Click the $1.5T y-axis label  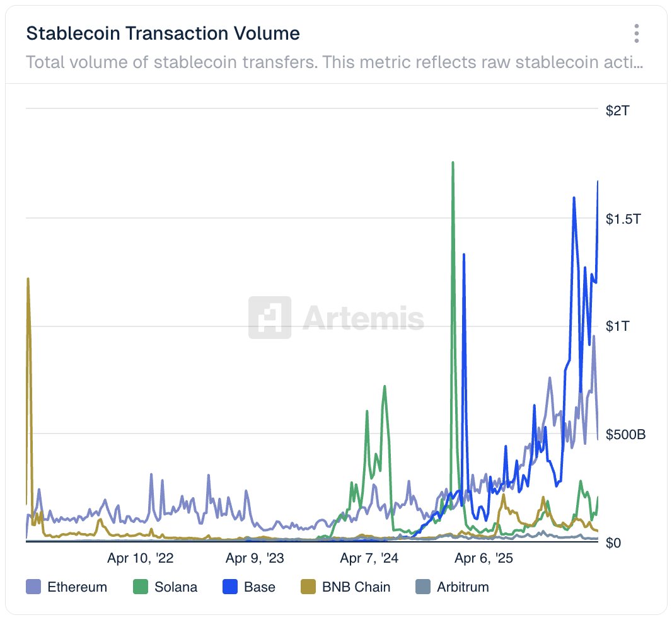tap(623, 220)
